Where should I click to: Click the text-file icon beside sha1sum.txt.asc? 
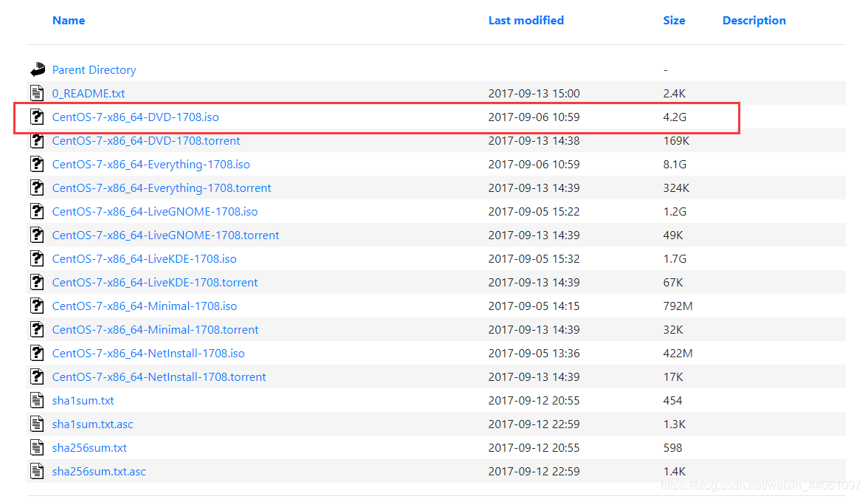click(x=37, y=424)
